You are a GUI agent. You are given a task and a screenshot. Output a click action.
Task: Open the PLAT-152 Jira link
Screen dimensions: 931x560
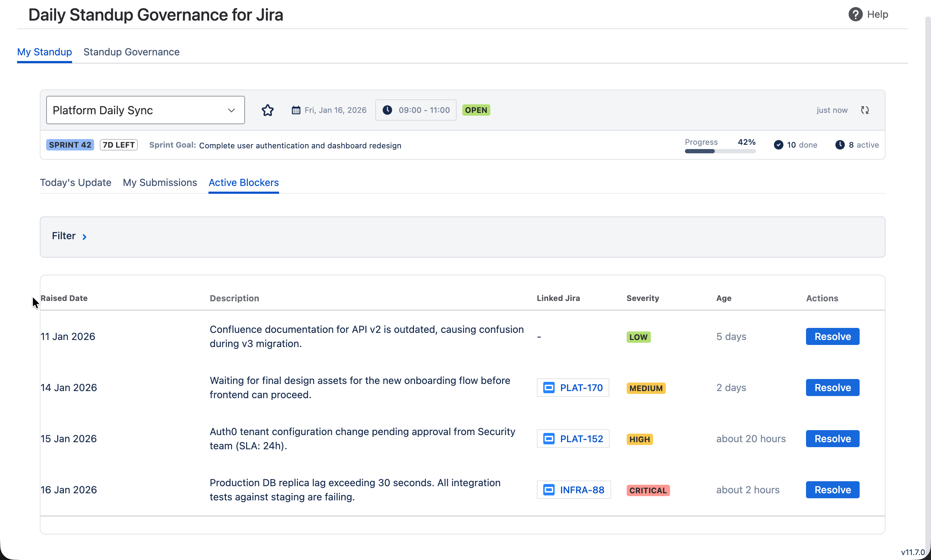click(x=581, y=439)
